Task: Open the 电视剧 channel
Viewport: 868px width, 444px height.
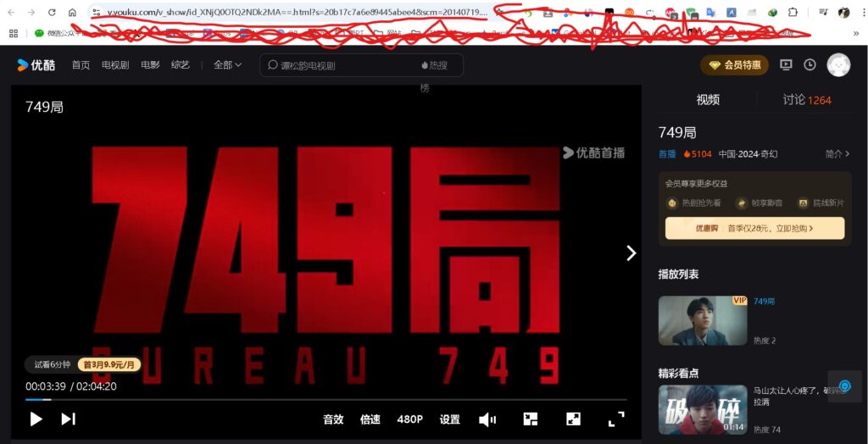Action: click(x=115, y=64)
